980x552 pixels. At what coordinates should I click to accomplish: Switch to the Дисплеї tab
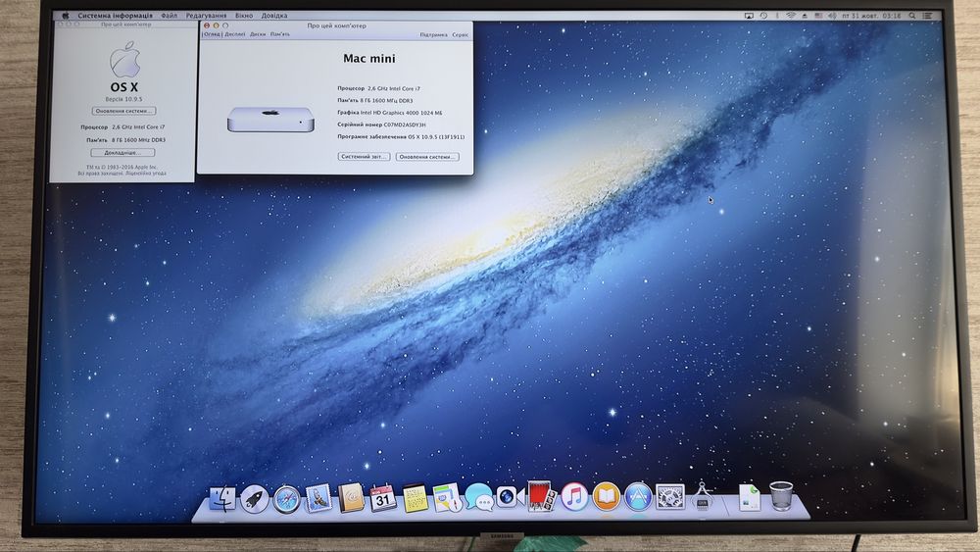(235, 34)
